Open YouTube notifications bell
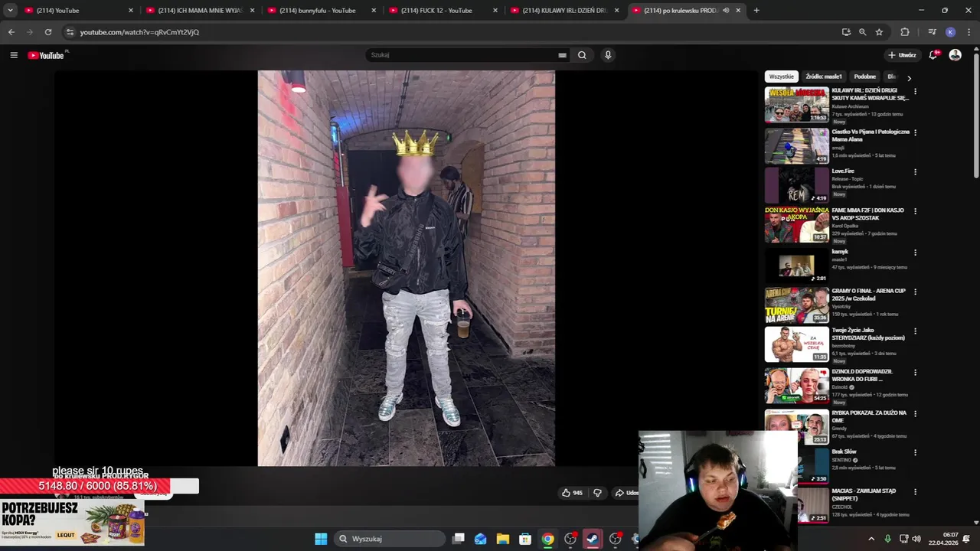This screenshot has height=551, width=980. coord(933,55)
